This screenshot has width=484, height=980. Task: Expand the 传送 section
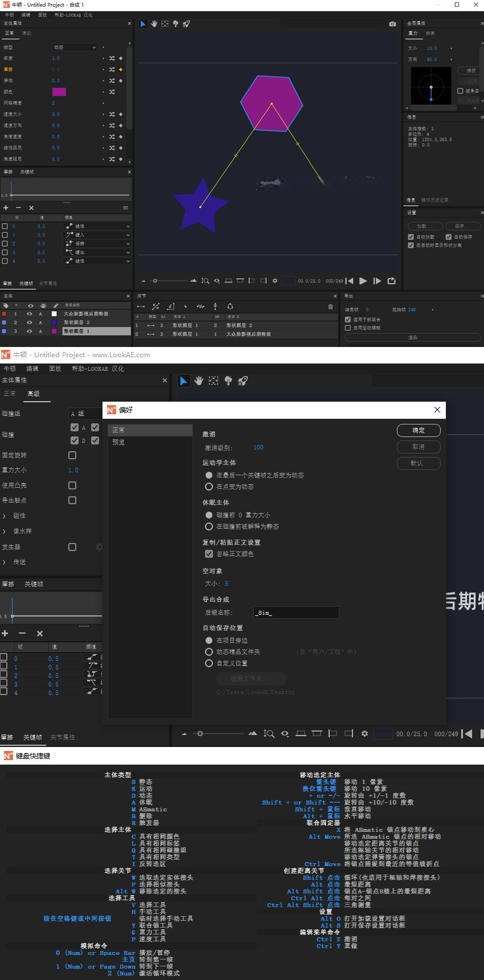(x=5, y=562)
